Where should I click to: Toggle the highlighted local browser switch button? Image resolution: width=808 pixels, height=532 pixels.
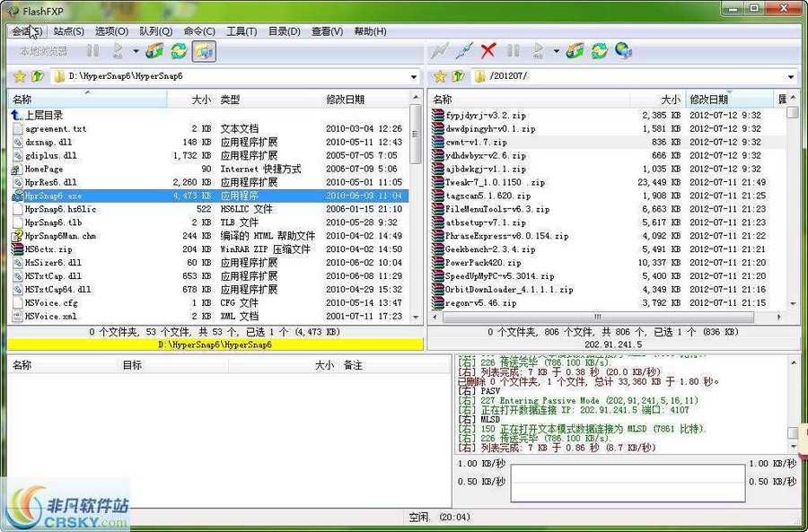pyautogui.click(x=204, y=51)
